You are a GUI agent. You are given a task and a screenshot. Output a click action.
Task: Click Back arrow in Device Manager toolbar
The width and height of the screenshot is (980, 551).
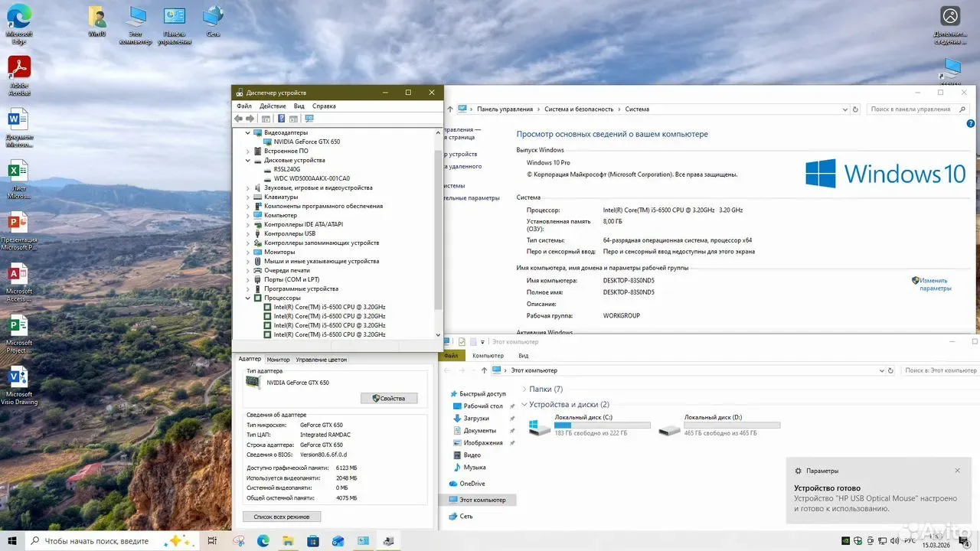pyautogui.click(x=238, y=119)
